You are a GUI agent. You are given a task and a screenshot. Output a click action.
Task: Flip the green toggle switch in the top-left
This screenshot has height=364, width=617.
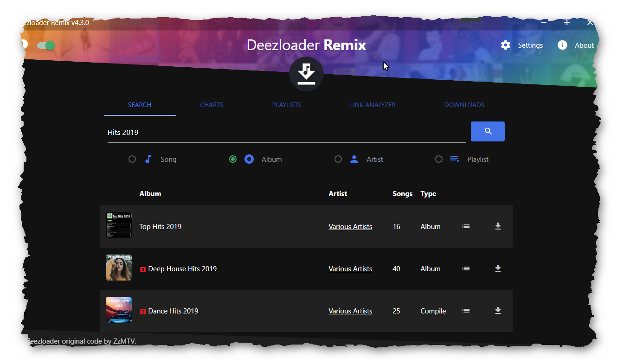point(45,45)
